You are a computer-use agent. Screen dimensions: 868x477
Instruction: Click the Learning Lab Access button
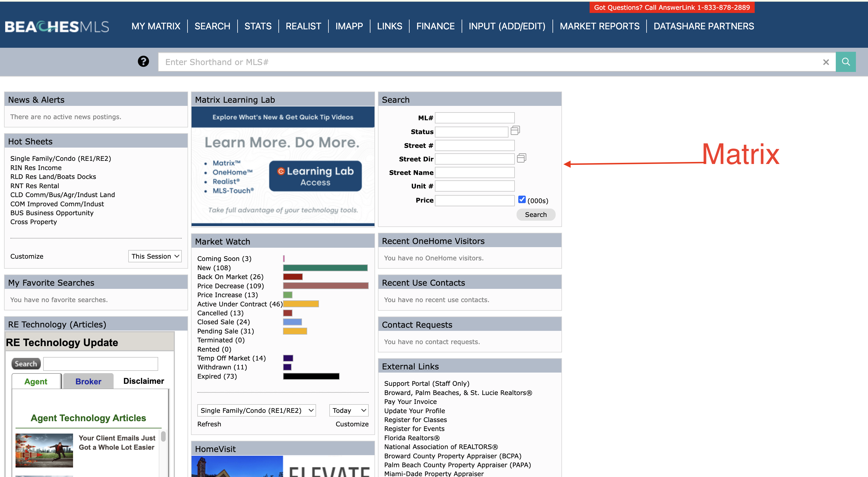point(316,176)
